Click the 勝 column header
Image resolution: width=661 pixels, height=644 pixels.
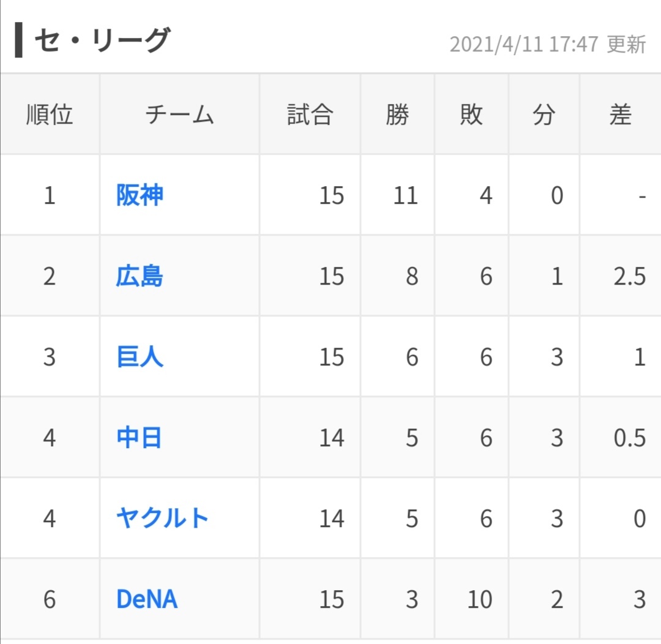click(397, 114)
